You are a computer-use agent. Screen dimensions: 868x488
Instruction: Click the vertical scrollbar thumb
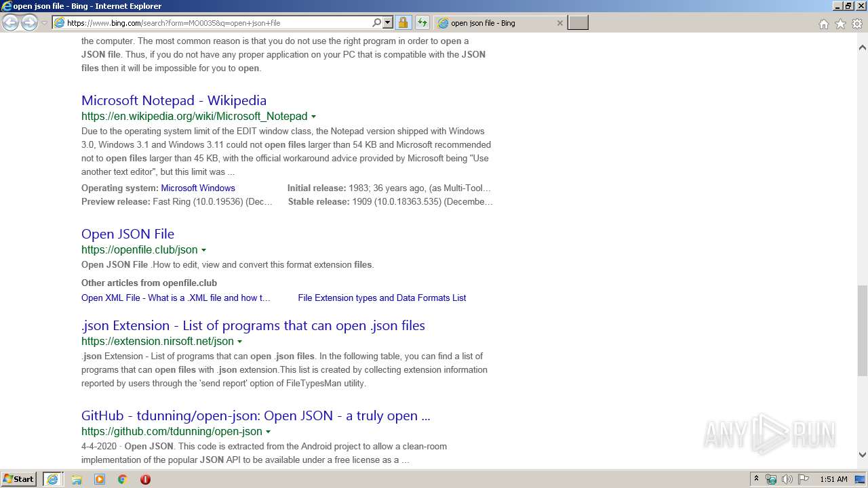coord(862,330)
